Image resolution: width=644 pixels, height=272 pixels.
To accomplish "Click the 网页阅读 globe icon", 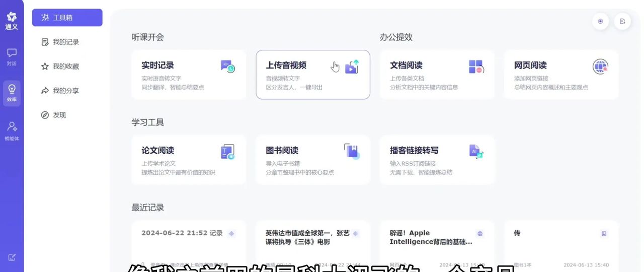I will pos(600,66).
